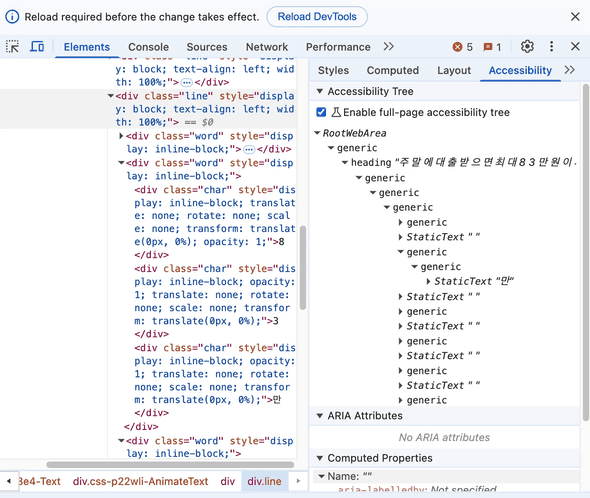Show more DevTools tabs chevron
Viewport: 590px width, 498px height.
[388, 47]
